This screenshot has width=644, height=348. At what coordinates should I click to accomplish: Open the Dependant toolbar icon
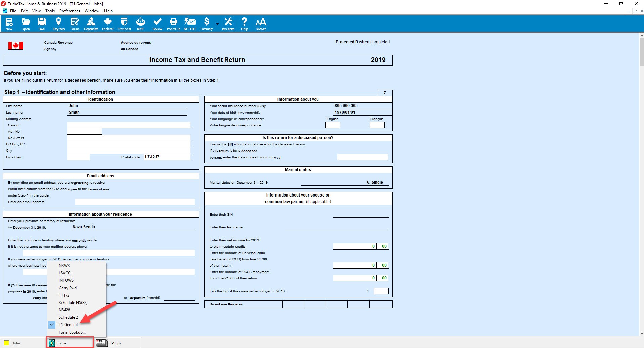91,24
